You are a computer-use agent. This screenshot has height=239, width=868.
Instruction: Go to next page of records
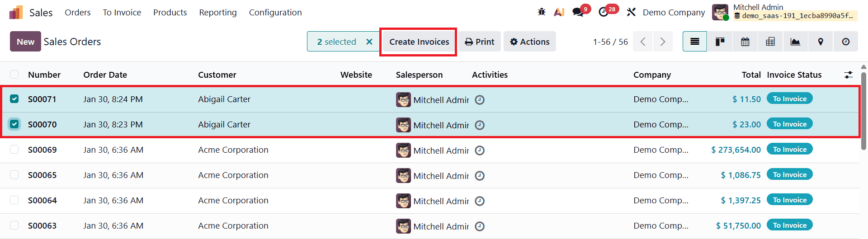[663, 42]
